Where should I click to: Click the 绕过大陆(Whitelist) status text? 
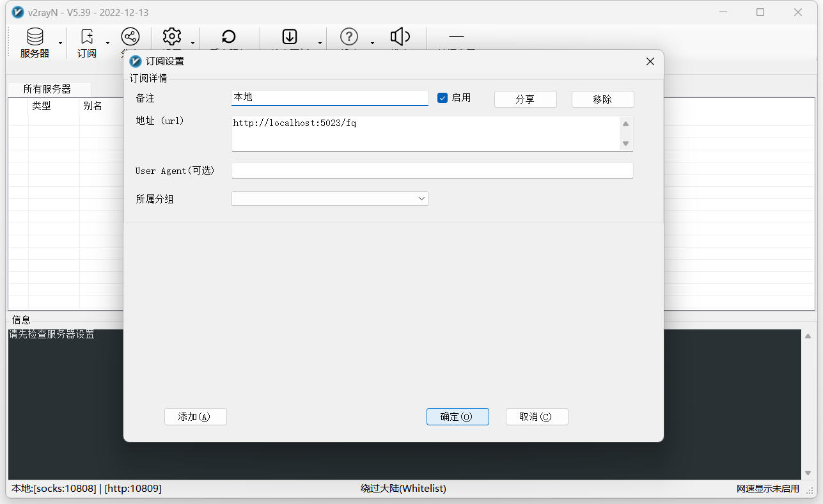tap(404, 489)
